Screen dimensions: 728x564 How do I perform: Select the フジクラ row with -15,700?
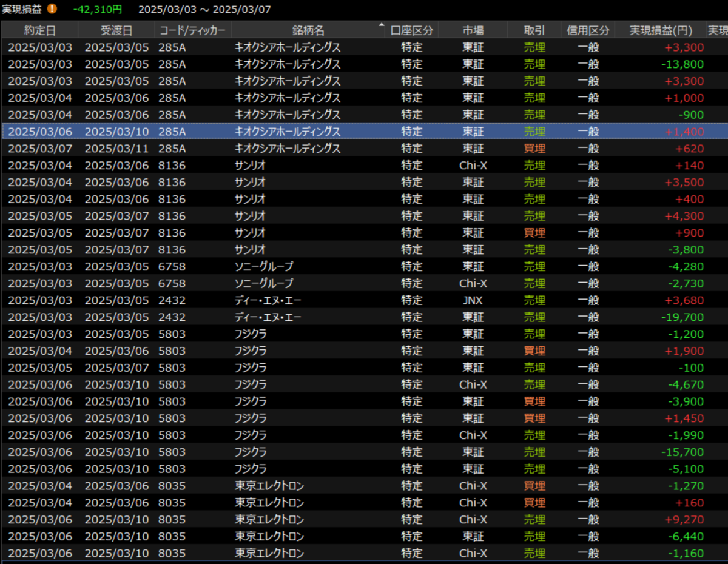[364, 452]
